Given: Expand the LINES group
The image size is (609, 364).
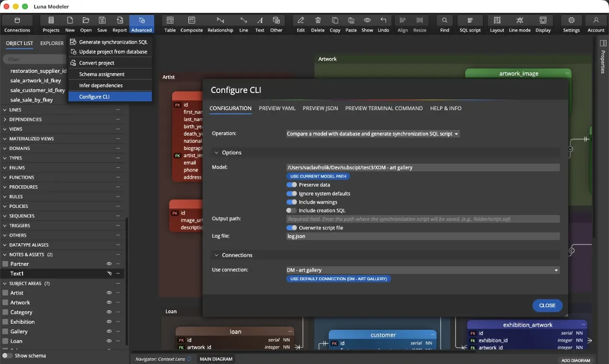Looking at the screenshot, I should click(5, 110).
